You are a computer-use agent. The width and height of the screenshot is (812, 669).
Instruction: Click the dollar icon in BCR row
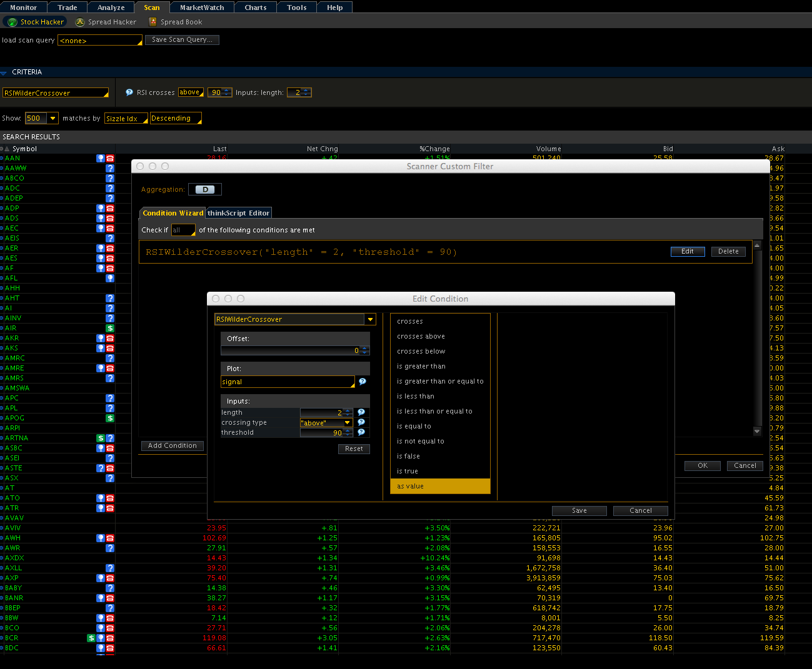[91, 638]
